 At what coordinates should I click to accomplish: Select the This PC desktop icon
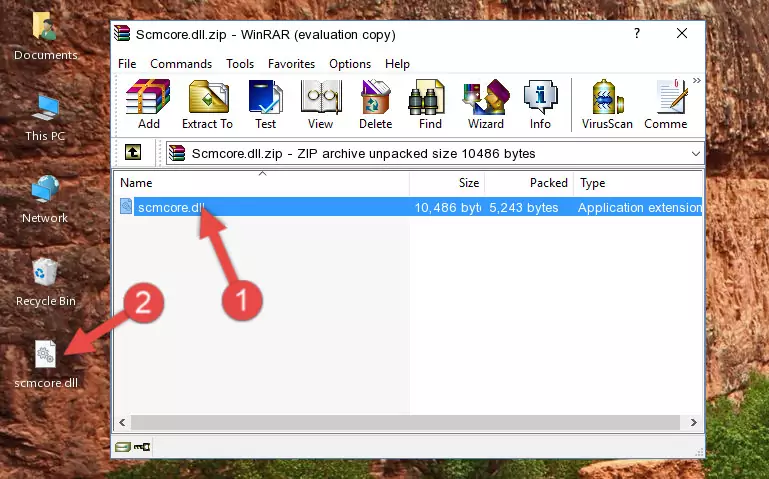(45, 118)
